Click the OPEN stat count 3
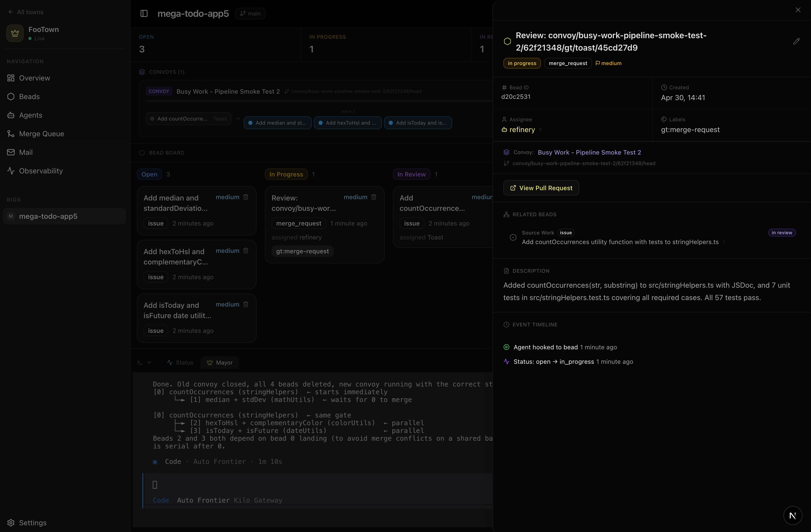The height and width of the screenshot is (532, 811). coord(142,49)
